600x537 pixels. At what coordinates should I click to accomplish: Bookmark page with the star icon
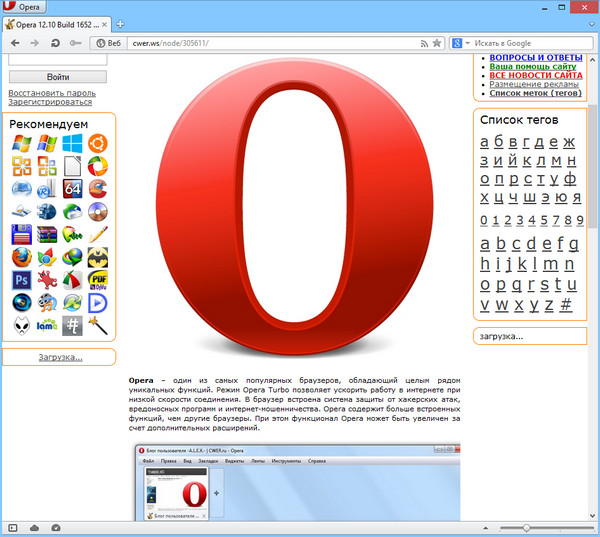(x=437, y=43)
